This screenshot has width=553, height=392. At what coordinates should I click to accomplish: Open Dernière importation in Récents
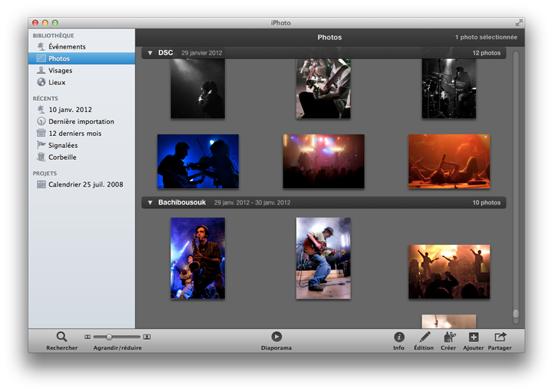pos(81,122)
